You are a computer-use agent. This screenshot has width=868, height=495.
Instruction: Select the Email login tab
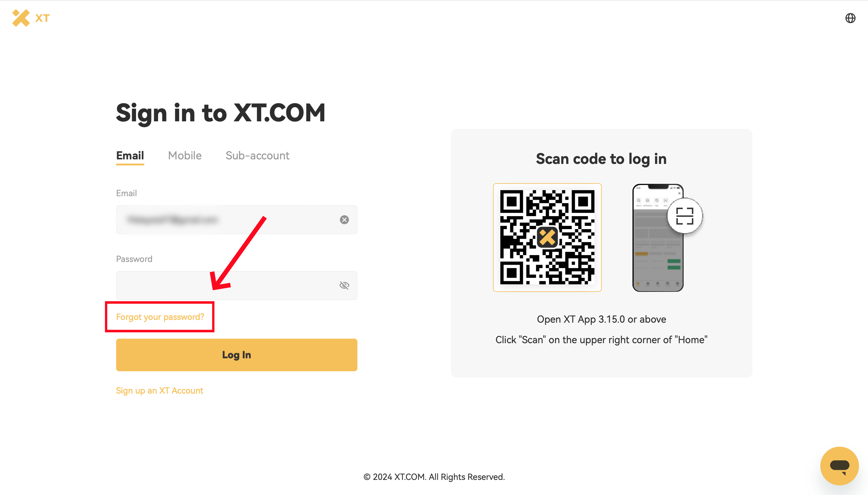pos(130,156)
